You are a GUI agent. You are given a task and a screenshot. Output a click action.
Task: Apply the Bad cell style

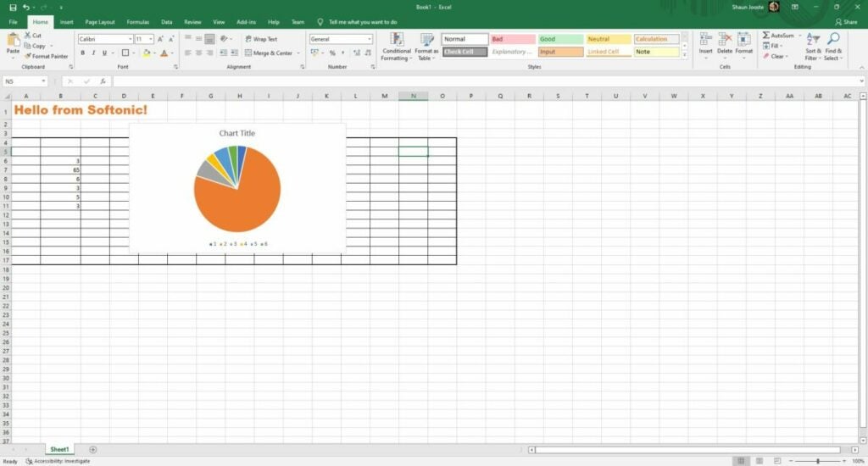pyautogui.click(x=513, y=39)
